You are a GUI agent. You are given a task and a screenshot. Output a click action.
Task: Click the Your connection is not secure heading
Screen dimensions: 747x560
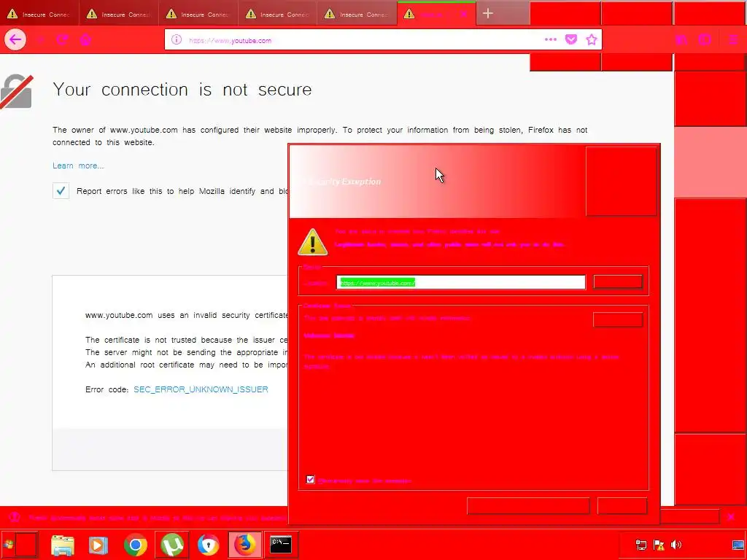click(x=182, y=90)
